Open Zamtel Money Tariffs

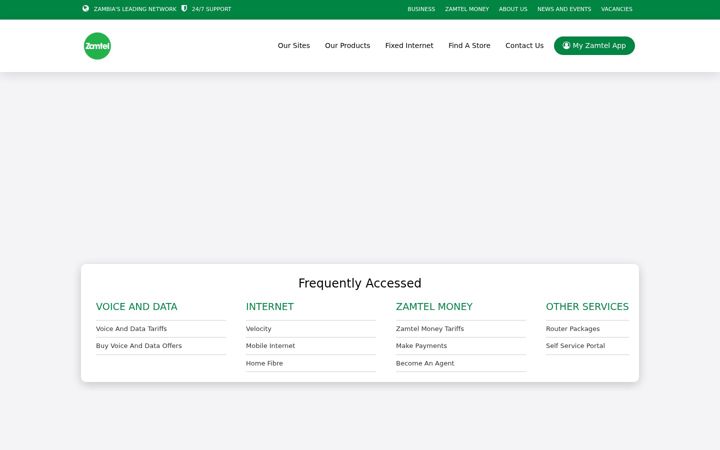click(430, 329)
